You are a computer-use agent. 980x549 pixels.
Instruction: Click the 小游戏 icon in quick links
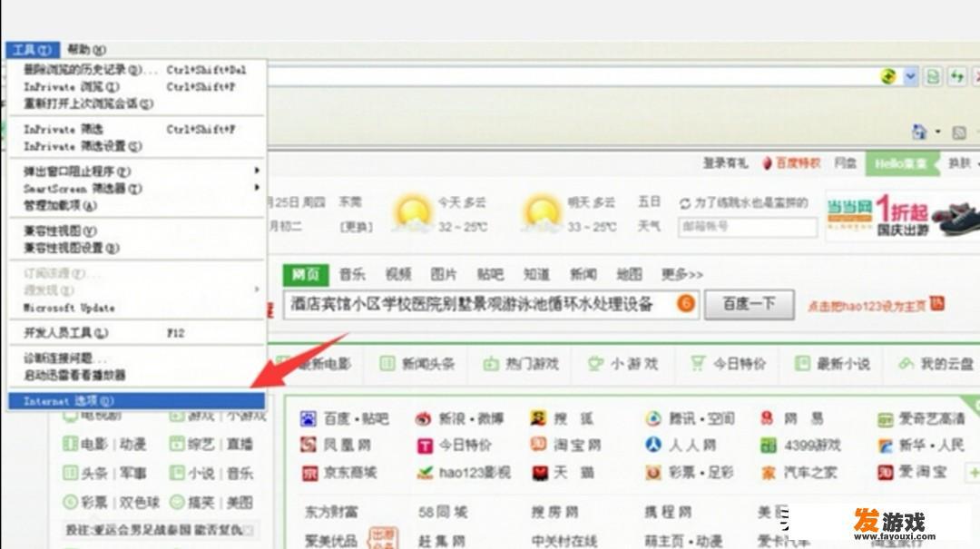point(595,363)
